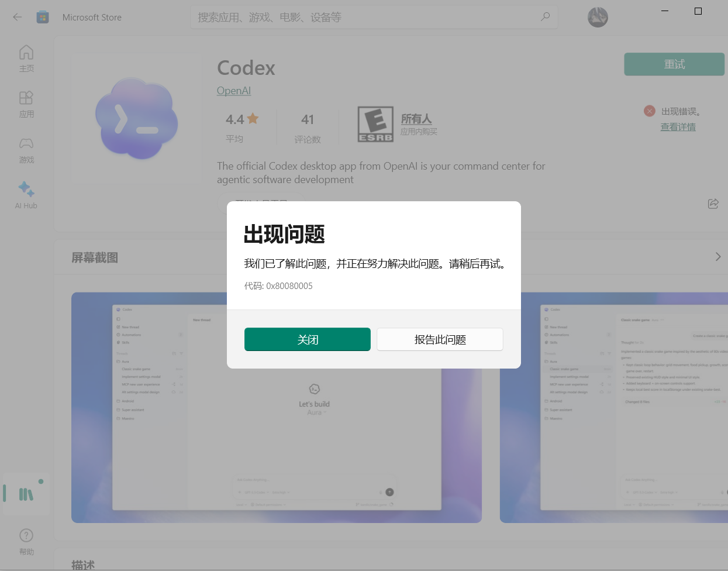Click the Microsoft Store logo icon
728x571 pixels.
tap(43, 17)
